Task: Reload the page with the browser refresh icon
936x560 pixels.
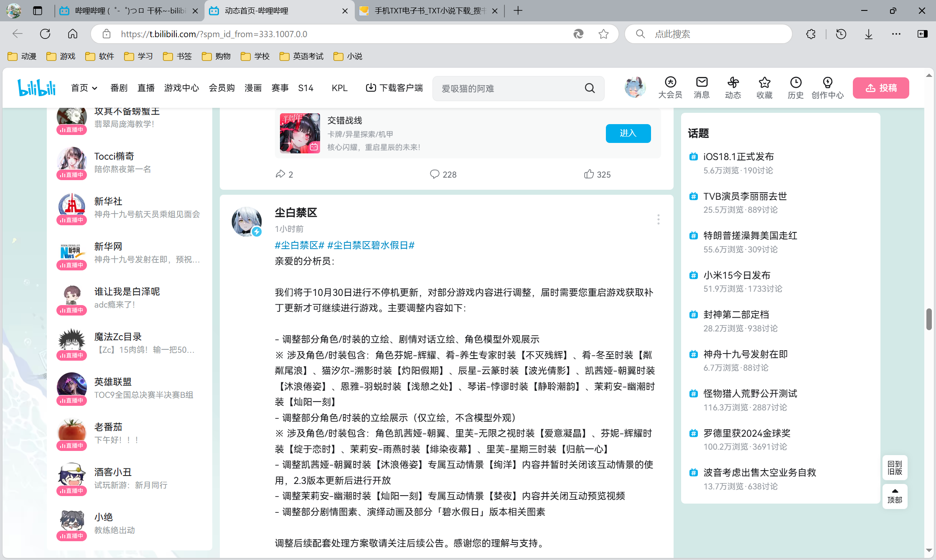Action: [45, 34]
